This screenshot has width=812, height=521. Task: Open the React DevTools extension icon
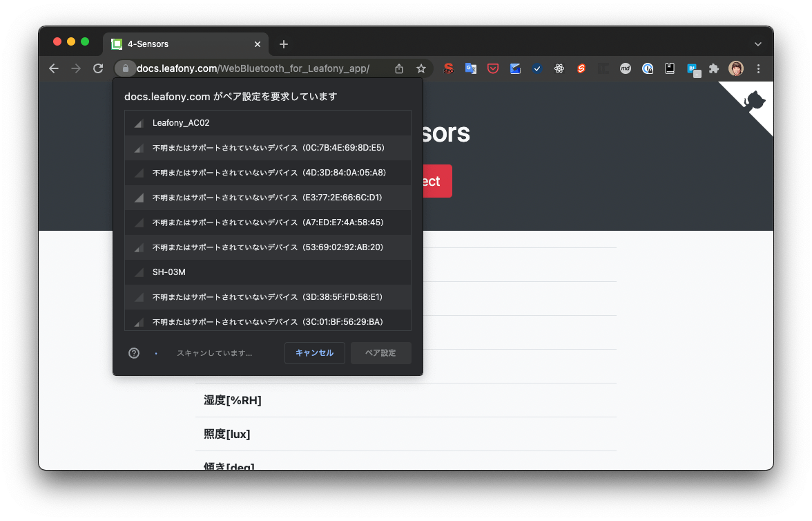click(559, 68)
